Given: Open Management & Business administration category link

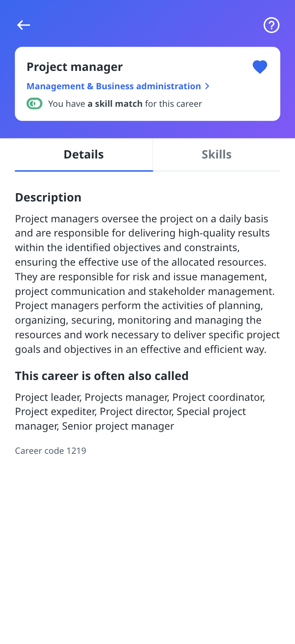Looking at the screenshot, I should [114, 86].
